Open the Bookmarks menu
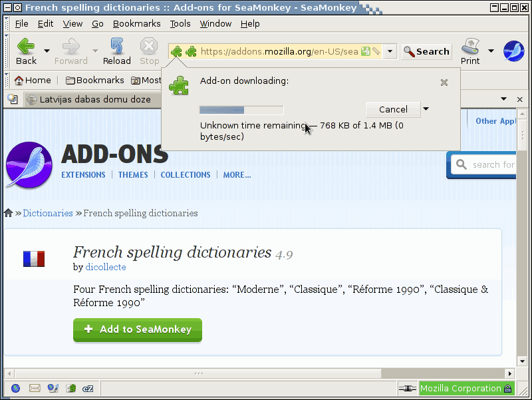This screenshot has height=400, width=532. [x=137, y=24]
